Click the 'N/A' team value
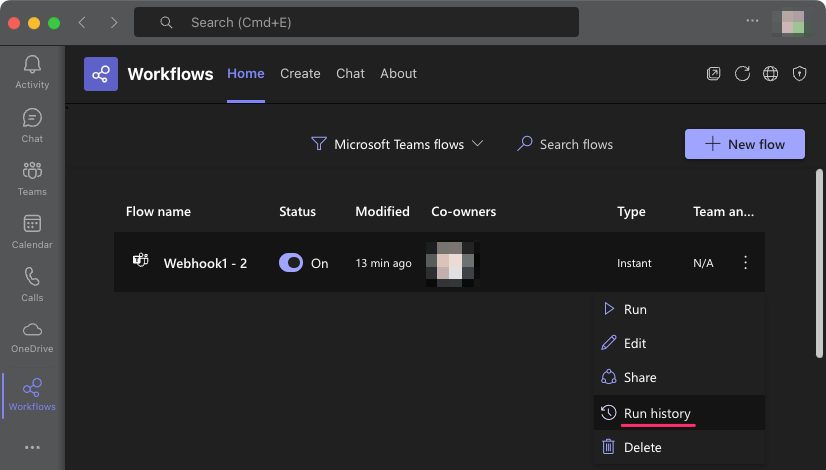The image size is (826, 470). click(703, 263)
